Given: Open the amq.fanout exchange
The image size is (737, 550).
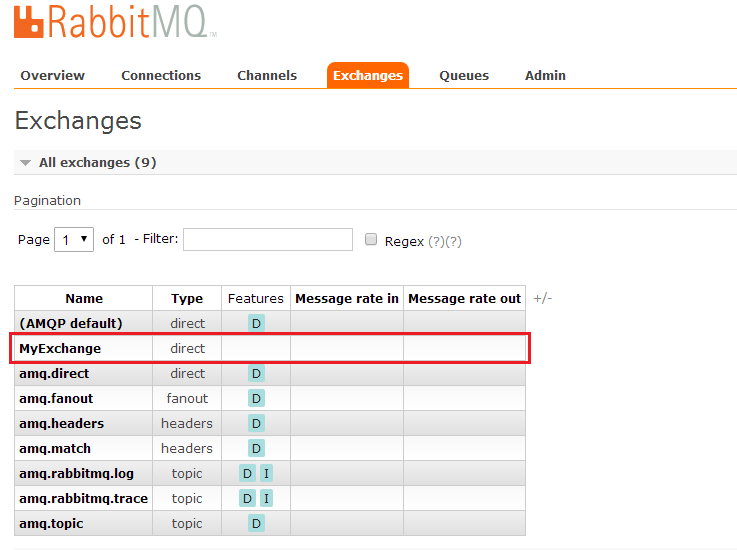Looking at the screenshot, I should tap(56, 398).
